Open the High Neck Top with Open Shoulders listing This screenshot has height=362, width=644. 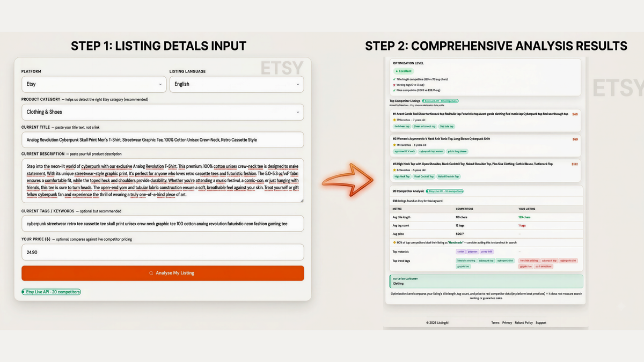[x=473, y=164]
